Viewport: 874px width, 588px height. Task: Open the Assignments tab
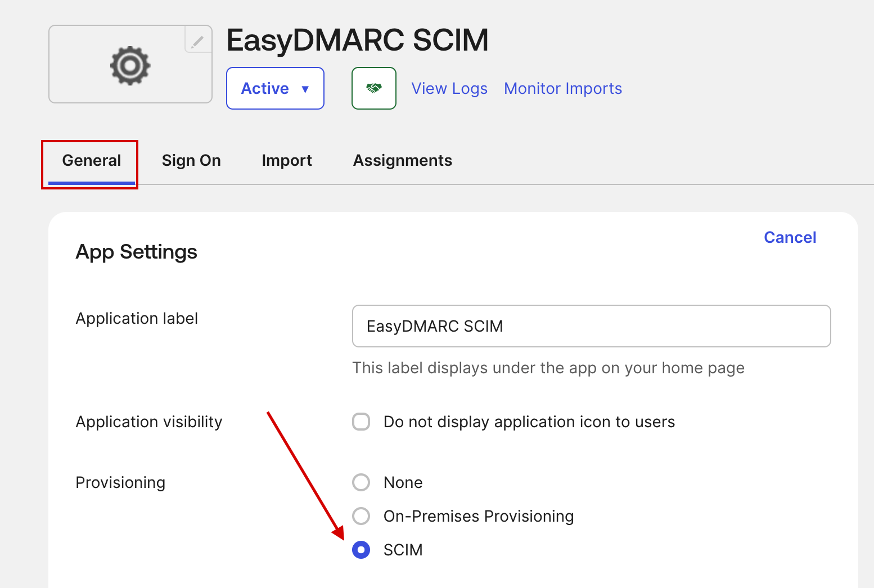point(402,160)
